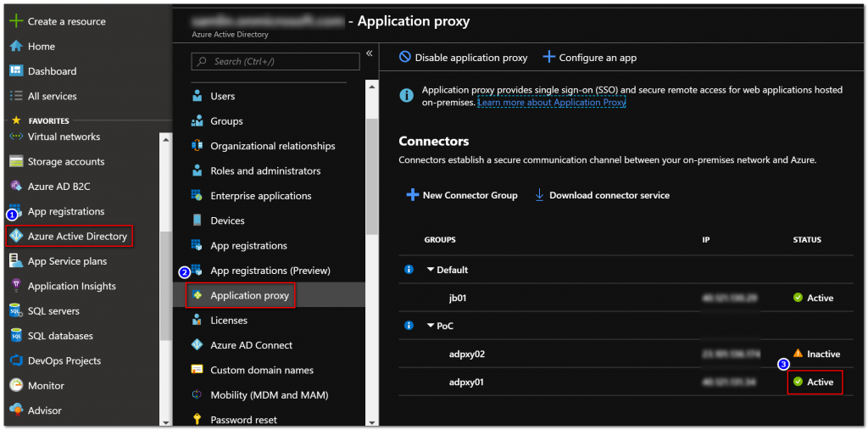Click the Create a resource plus icon
This screenshot has width=868, height=430.
[17, 21]
